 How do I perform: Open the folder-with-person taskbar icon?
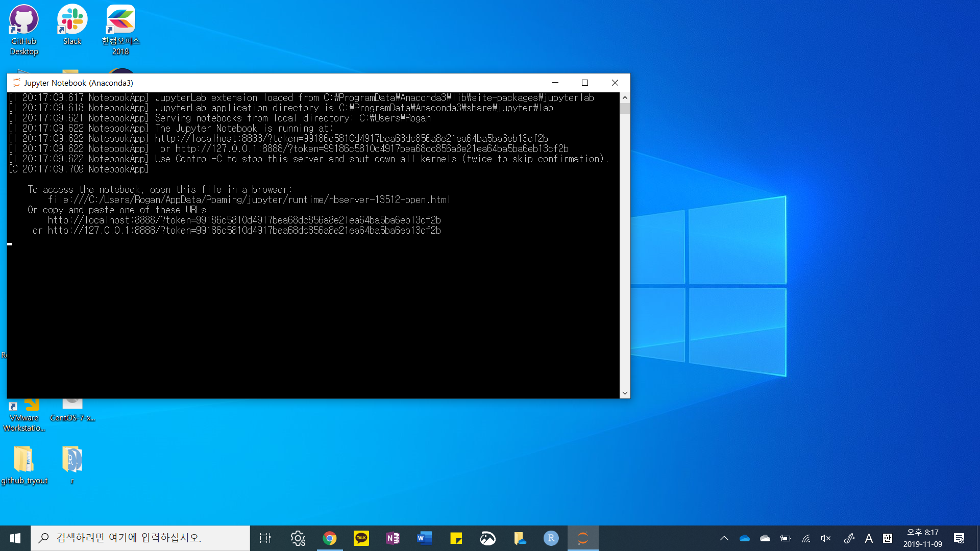pos(520,538)
